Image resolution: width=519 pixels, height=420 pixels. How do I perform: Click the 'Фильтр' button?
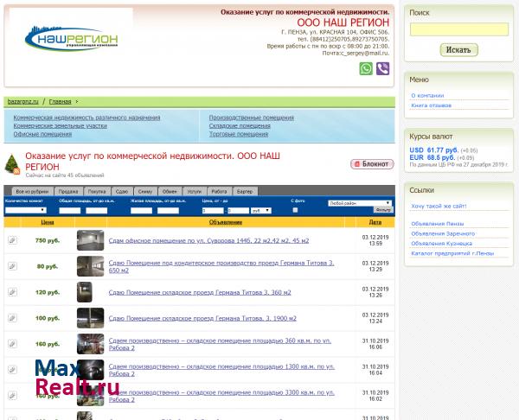pyautogui.click(x=383, y=210)
